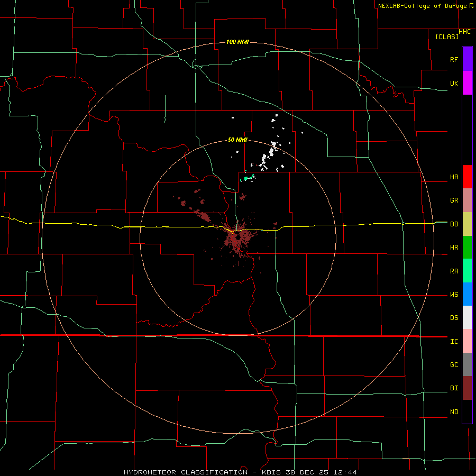The width and height of the screenshot is (476, 476).
Task: Click the GR legend label
Action: point(454,200)
